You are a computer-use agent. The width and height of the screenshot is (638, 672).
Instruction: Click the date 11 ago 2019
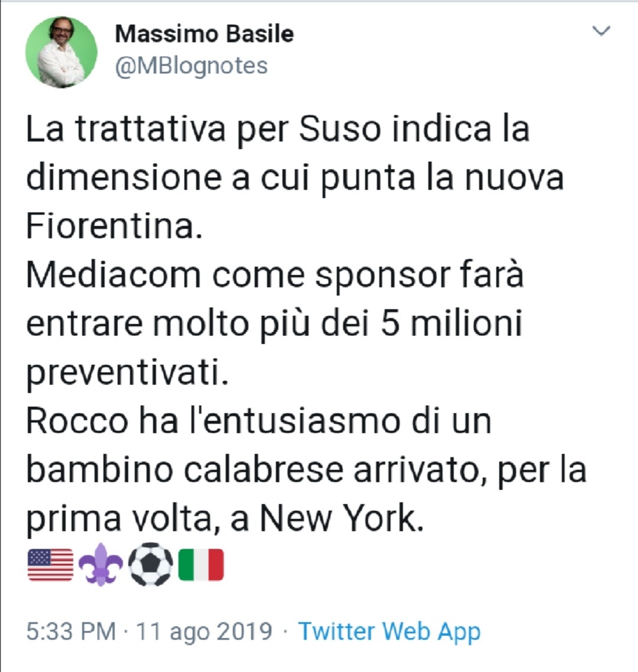click(x=204, y=631)
